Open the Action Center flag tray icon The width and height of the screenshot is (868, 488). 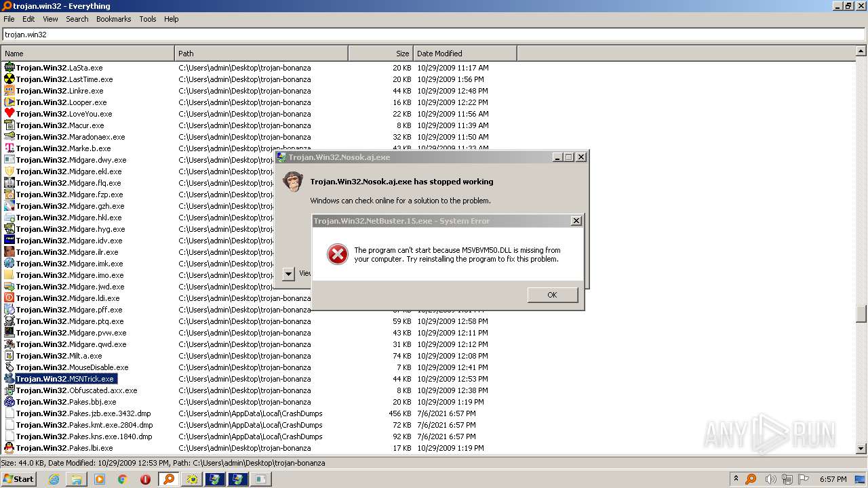pos(804,479)
